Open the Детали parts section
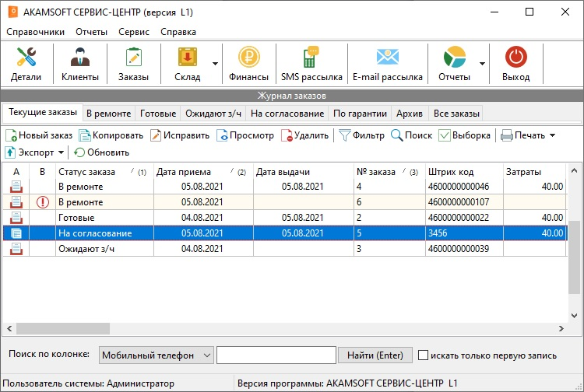The height and width of the screenshot is (392, 584). click(x=26, y=64)
